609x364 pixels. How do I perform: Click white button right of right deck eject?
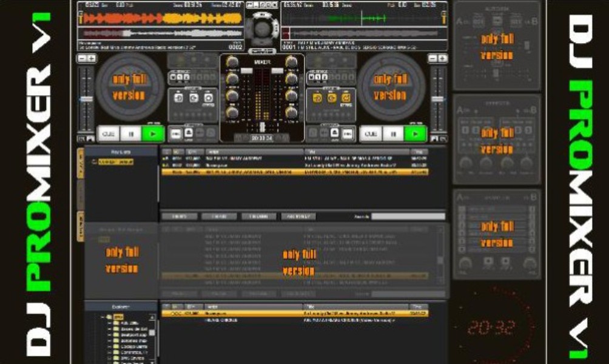[x=348, y=133]
